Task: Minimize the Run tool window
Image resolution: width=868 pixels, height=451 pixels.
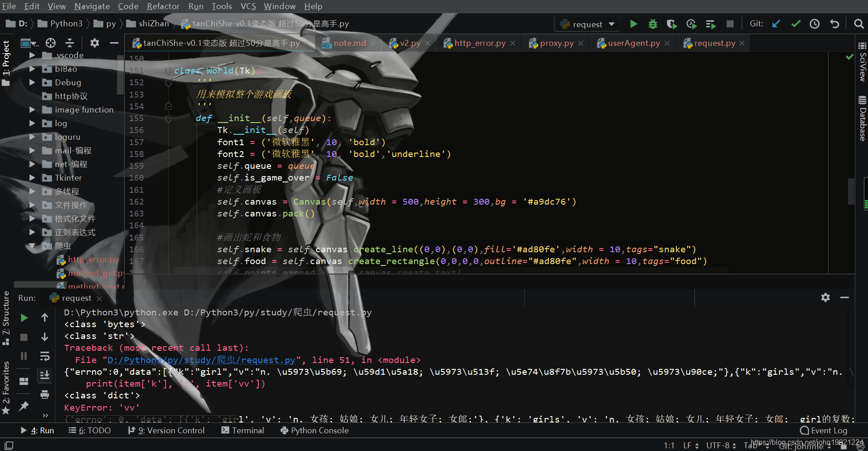Action: (845, 298)
